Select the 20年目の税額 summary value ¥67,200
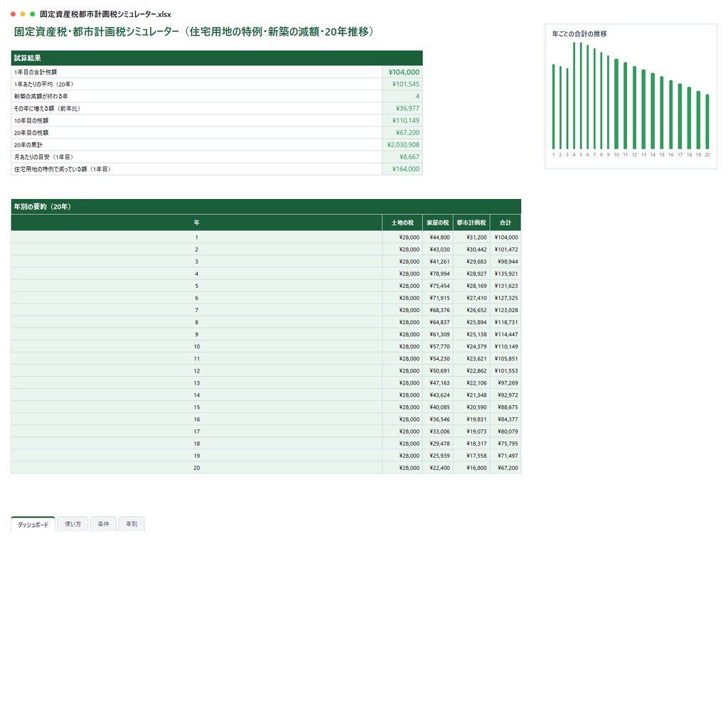 (402, 132)
